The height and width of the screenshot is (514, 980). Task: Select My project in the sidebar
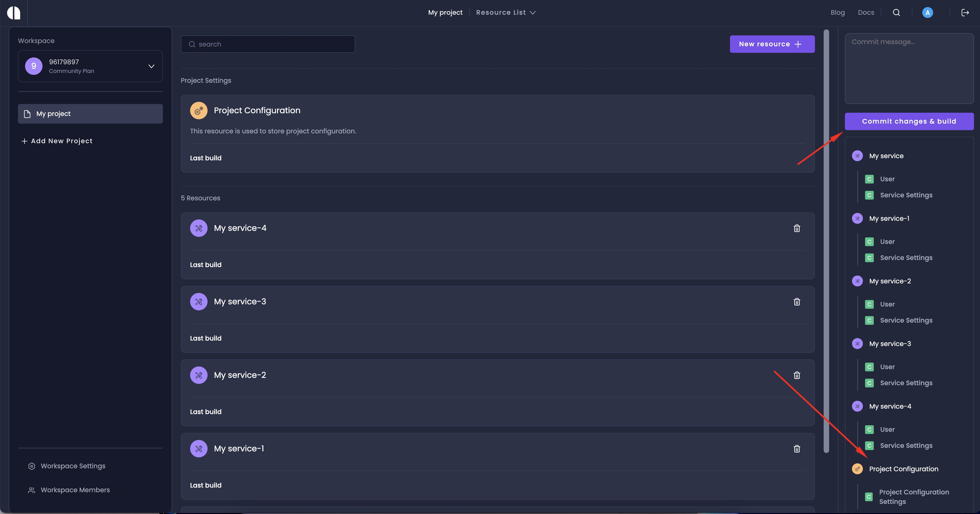point(90,114)
